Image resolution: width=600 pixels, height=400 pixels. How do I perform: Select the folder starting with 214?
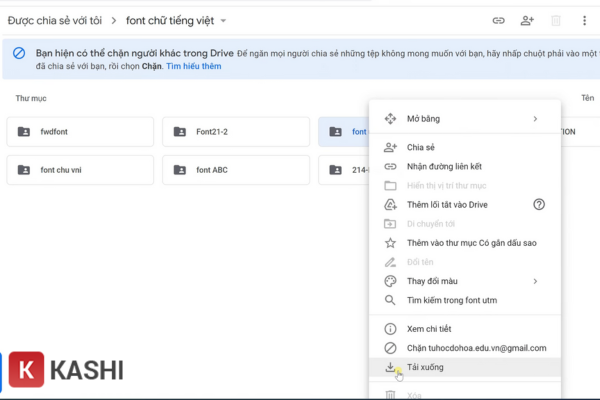tap(344, 170)
